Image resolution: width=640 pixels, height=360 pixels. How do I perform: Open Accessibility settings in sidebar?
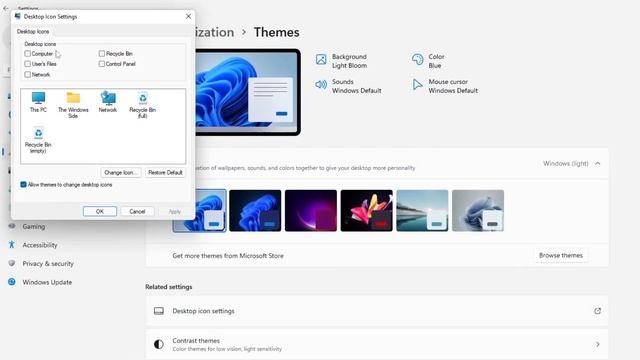40,245
